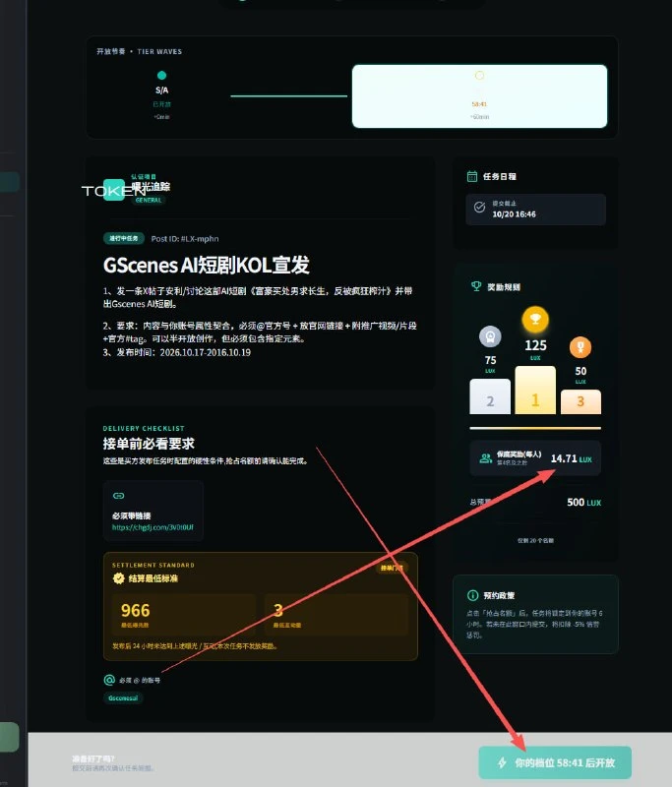Click the verified badge icon beside 结算最低标准
Viewport: 672px width, 787px height.
pyautogui.click(x=118, y=578)
